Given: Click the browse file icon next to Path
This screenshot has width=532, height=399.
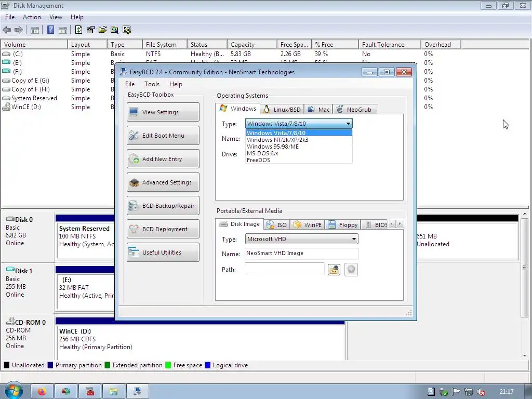Looking at the screenshot, I should (x=334, y=270).
